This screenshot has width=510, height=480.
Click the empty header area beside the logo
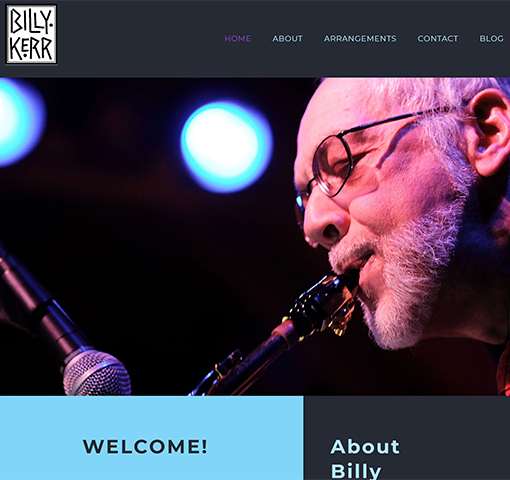point(140,39)
